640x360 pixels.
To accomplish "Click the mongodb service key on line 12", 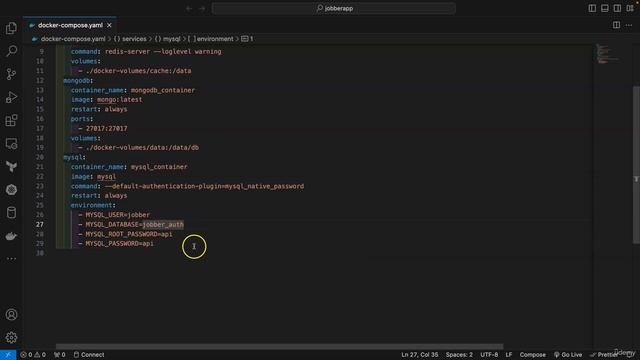I will [78, 80].
